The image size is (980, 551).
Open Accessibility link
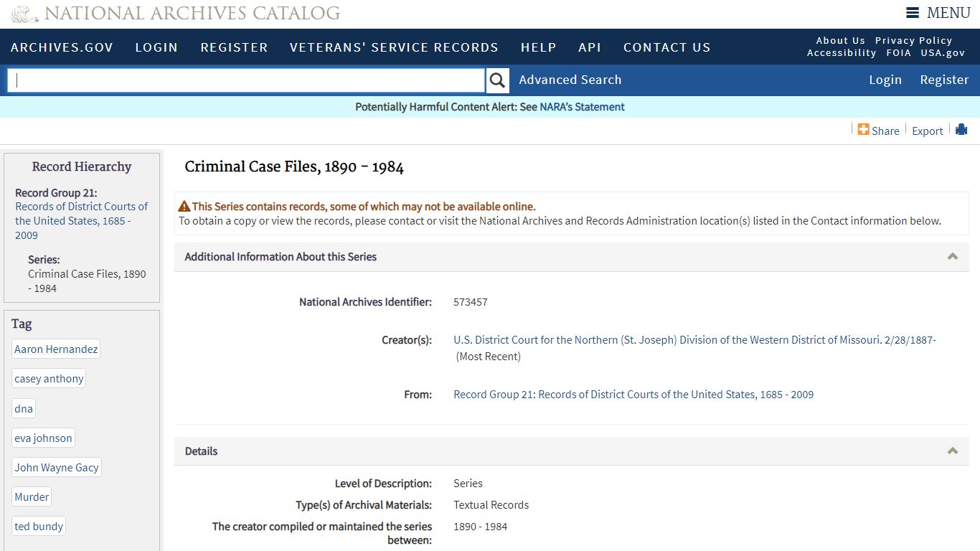(x=842, y=52)
